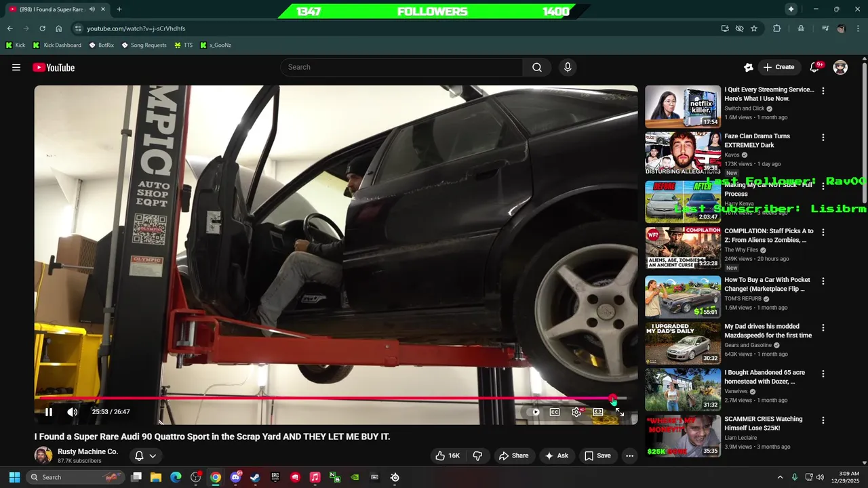Image resolution: width=868 pixels, height=488 pixels.
Task: Toggle closed captions on the video
Action: click(x=555, y=412)
